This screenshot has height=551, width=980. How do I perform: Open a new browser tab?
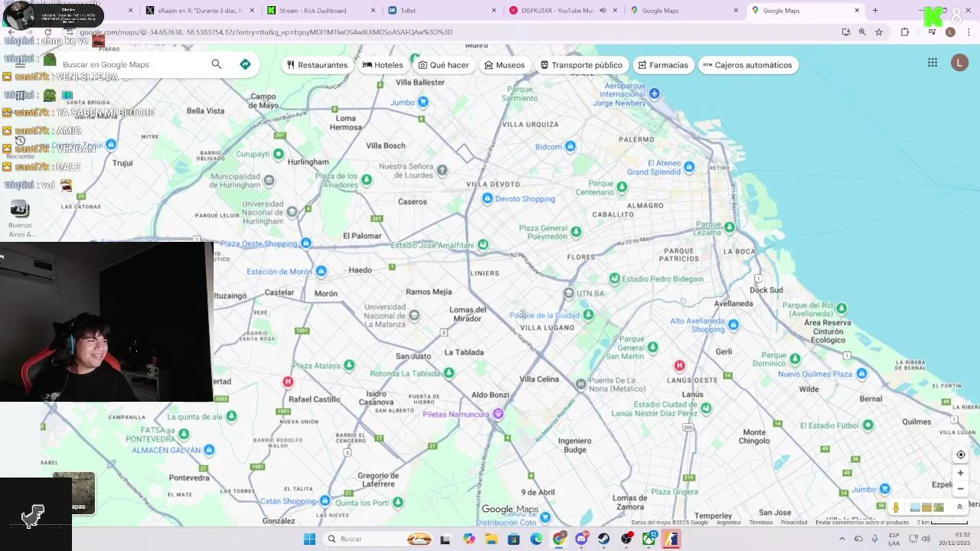(x=875, y=11)
